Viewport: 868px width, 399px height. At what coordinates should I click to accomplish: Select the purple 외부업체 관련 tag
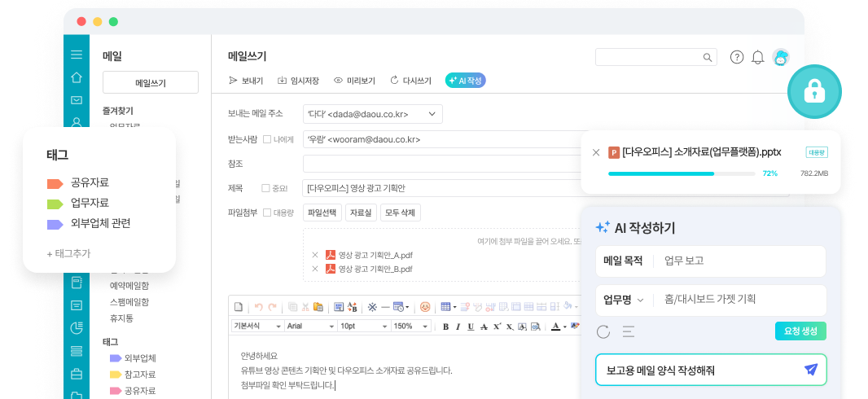pyautogui.click(x=89, y=224)
